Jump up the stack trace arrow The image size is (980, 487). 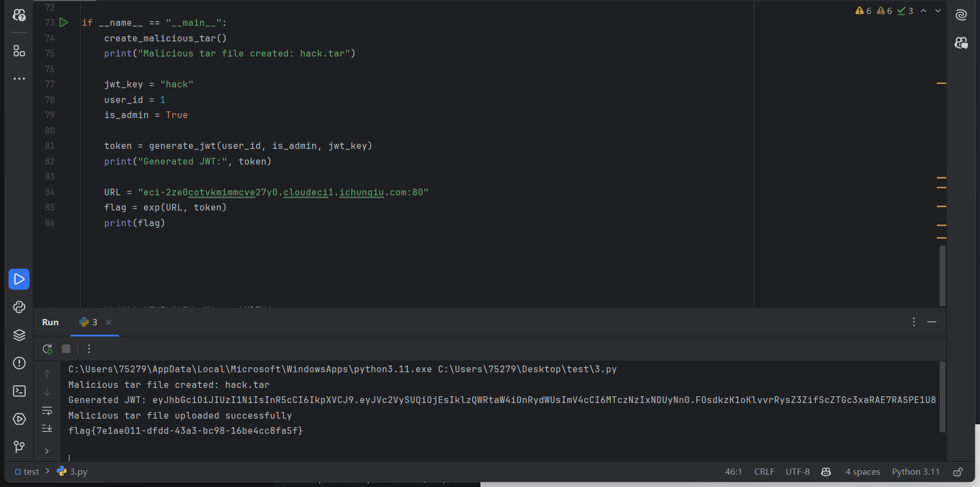[47, 373]
